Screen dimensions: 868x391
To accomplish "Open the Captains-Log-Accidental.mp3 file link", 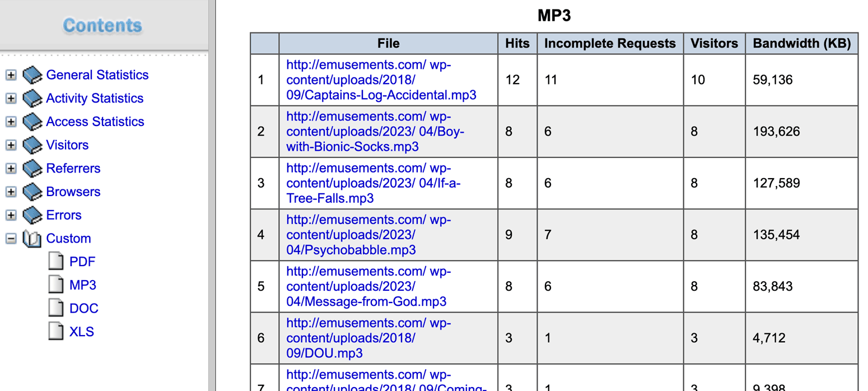I will [x=381, y=80].
